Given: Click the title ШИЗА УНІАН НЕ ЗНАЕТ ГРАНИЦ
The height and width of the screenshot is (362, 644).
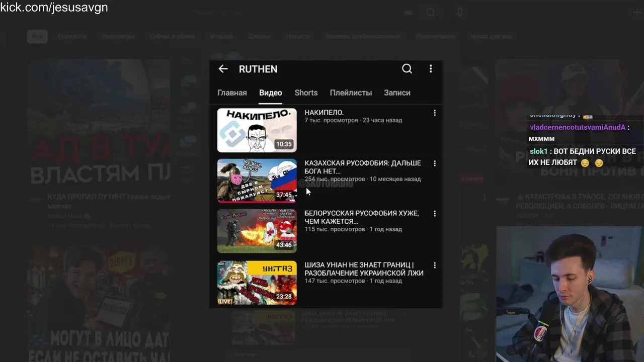Looking at the screenshot, I should [364, 269].
